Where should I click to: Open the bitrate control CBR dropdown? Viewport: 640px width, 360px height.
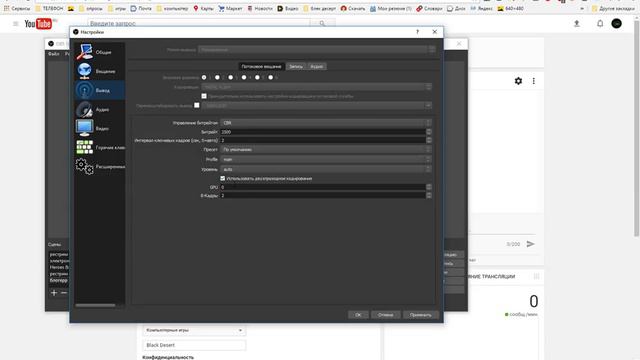[x=326, y=122]
